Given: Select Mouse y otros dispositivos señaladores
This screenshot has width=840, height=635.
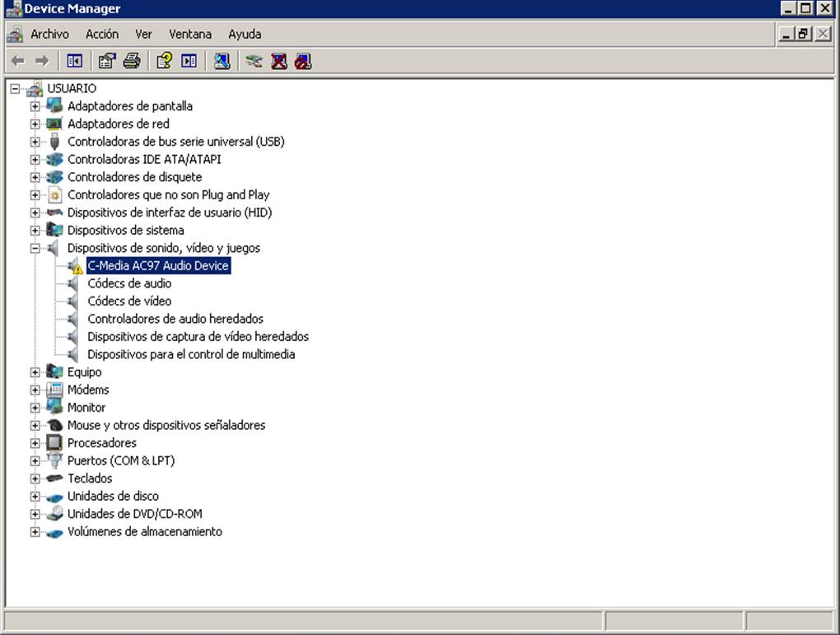Looking at the screenshot, I should click(x=166, y=425).
